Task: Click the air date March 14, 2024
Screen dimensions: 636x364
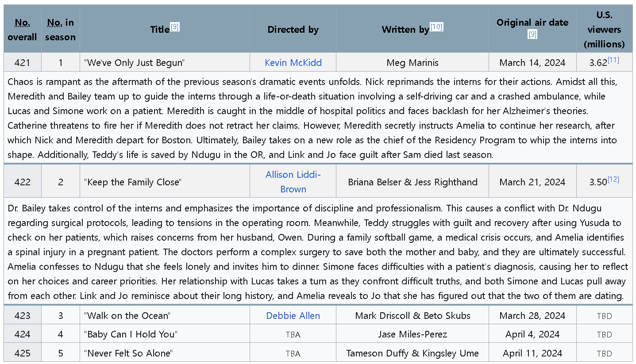Action: tap(532, 63)
